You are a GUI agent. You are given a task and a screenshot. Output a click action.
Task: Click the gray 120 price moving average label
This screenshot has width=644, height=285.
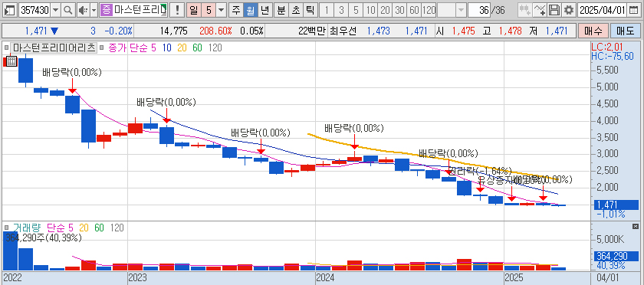pyautogui.click(x=215, y=47)
